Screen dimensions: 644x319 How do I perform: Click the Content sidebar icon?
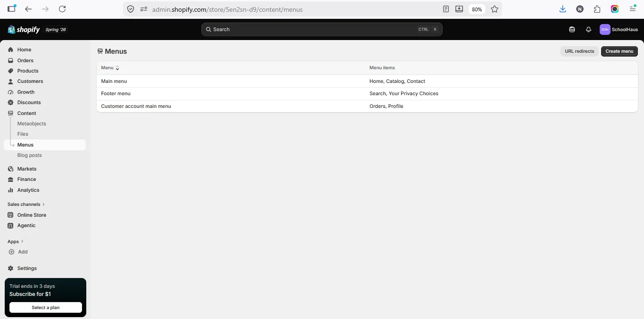(x=11, y=113)
